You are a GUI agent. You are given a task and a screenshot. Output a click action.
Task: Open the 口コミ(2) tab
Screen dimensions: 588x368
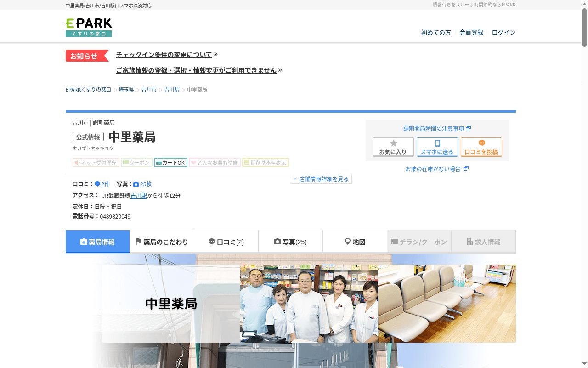click(226, 242)
